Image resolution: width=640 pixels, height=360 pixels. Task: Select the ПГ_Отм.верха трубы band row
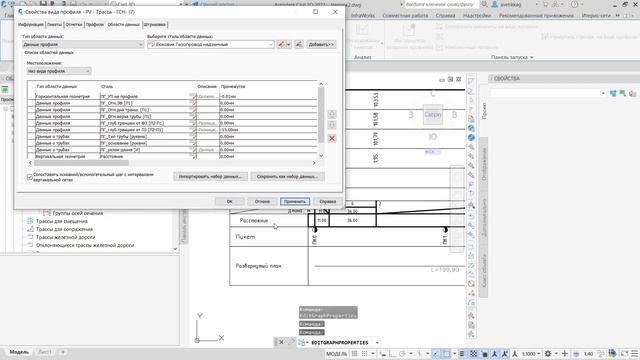click(x=172, y=116)
